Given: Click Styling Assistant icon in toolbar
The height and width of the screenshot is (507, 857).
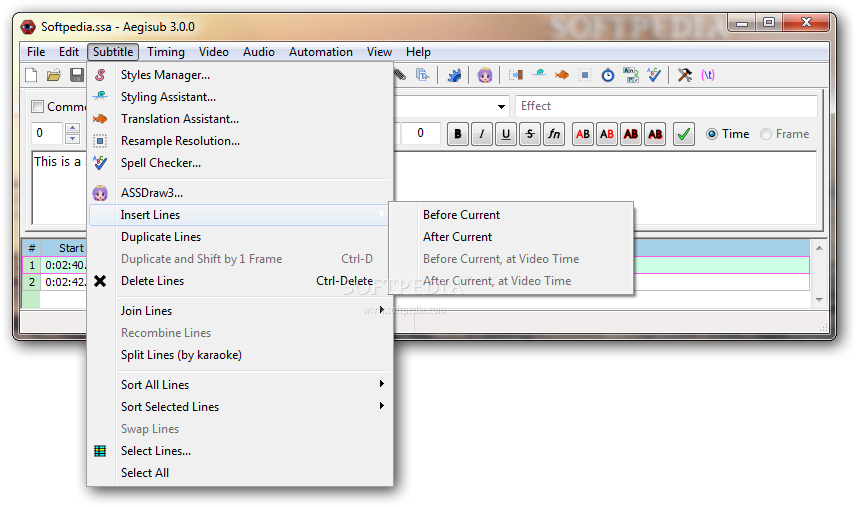Looking at the screenshot, I should coord(539,74).
